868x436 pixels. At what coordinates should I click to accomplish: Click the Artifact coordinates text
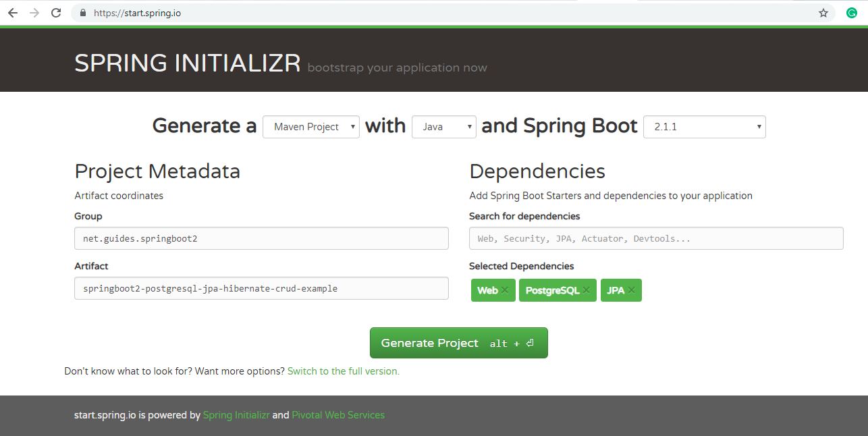click(x=119, y=196)
